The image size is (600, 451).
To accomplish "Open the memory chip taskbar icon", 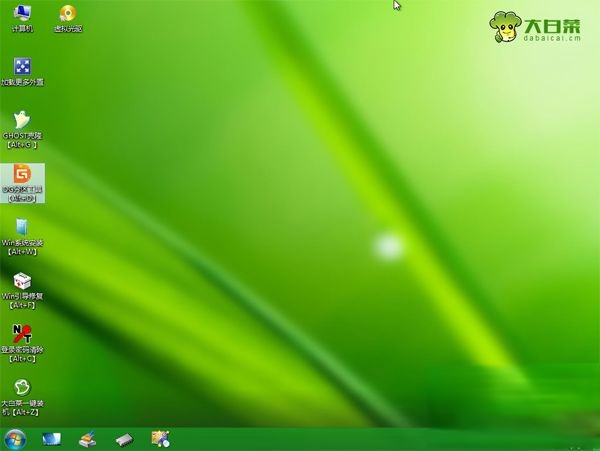I will pos(124,440).
